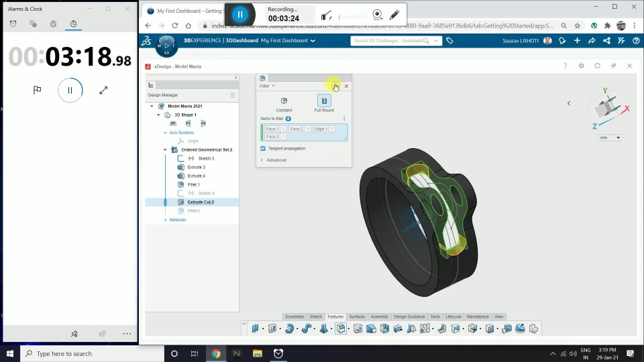Collapse the 3D Shape 1 tree node

coord(158,115)
